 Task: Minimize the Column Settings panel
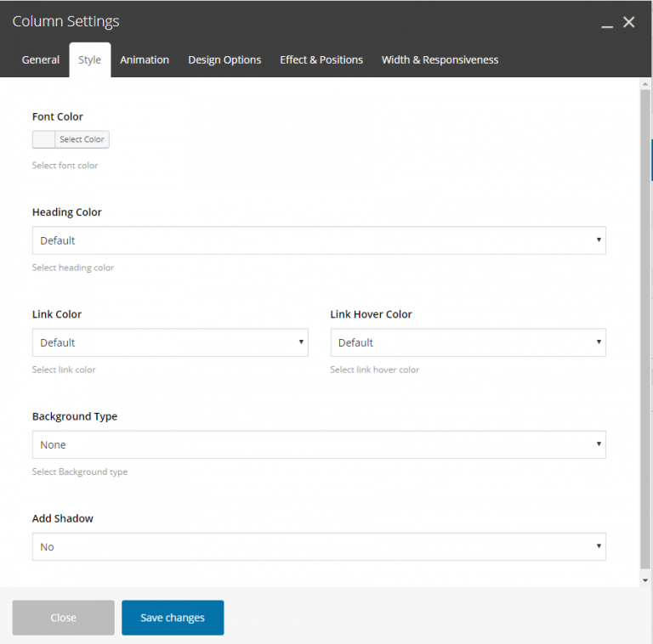coord(606,24)
